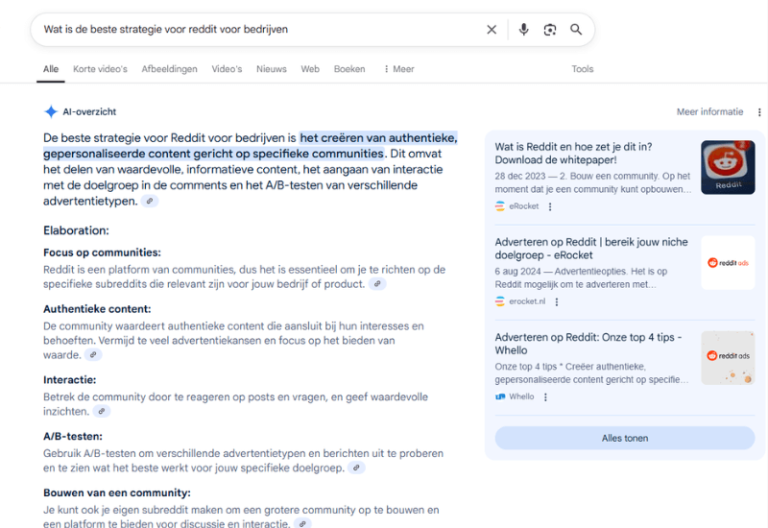Click the Whello source name
This screenshot has height=528, width=768.
521,396
